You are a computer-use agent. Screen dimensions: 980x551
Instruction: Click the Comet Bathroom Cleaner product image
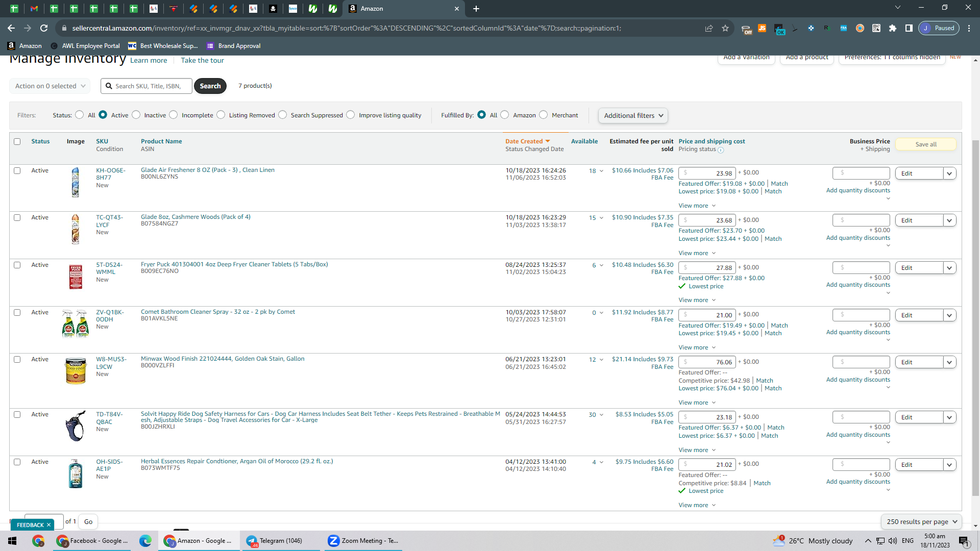coord(76,323)
